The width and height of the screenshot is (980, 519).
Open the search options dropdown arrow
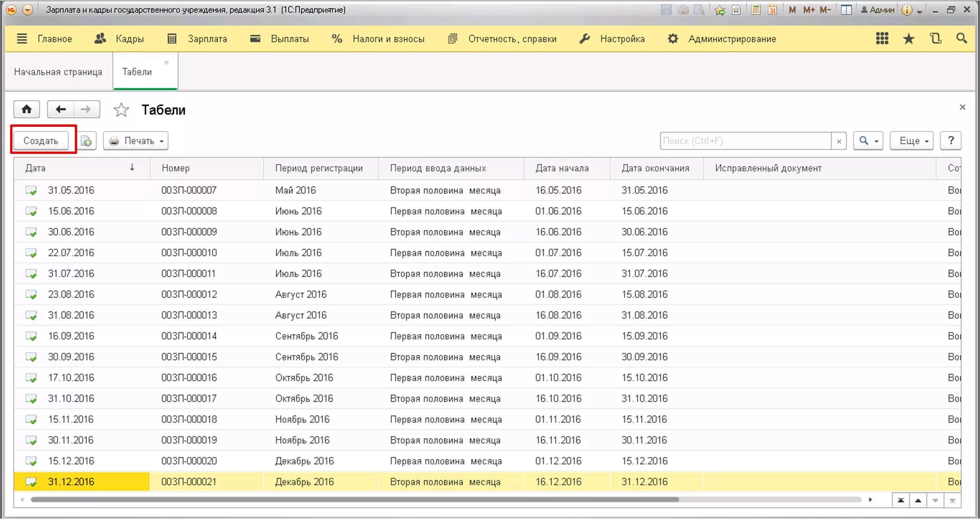coord(876,141)
